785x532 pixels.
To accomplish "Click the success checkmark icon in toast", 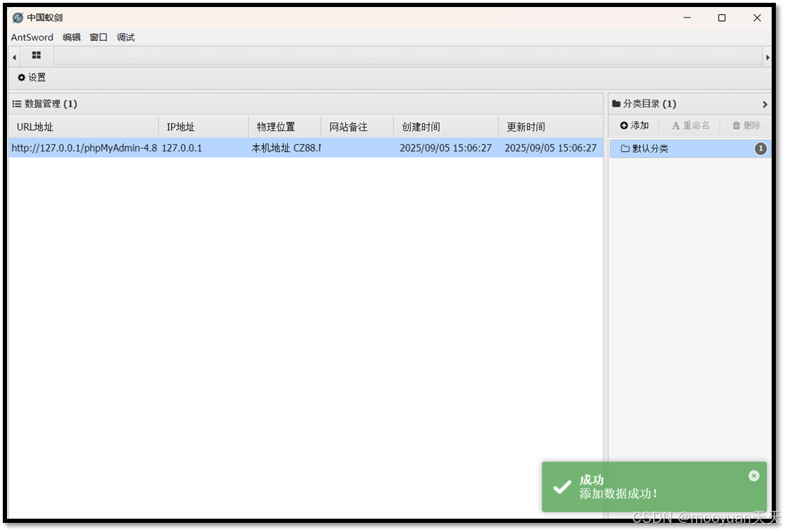I will click(562, 487).
